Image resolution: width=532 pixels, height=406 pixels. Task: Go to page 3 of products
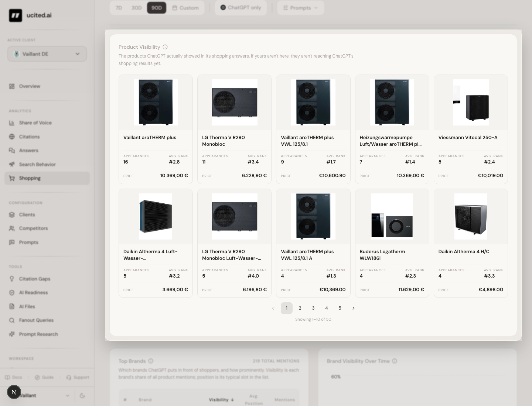(313, 308)
